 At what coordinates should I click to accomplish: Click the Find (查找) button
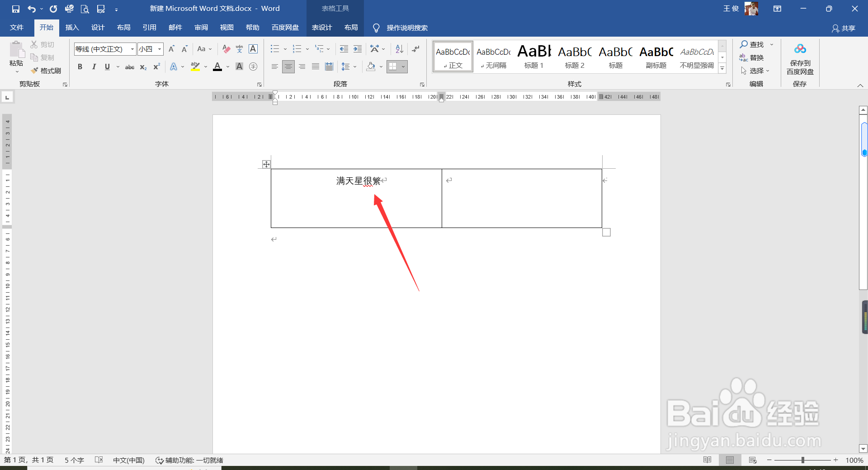point(752,44)
